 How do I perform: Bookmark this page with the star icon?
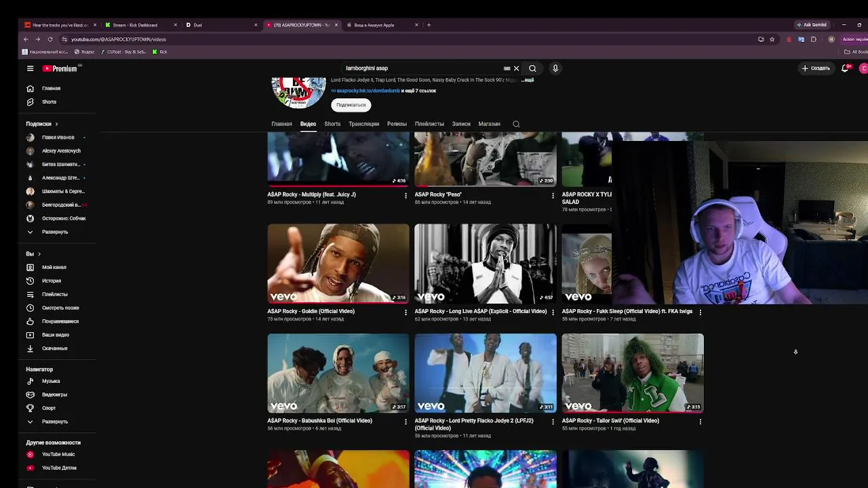click(x=772, y=39)
